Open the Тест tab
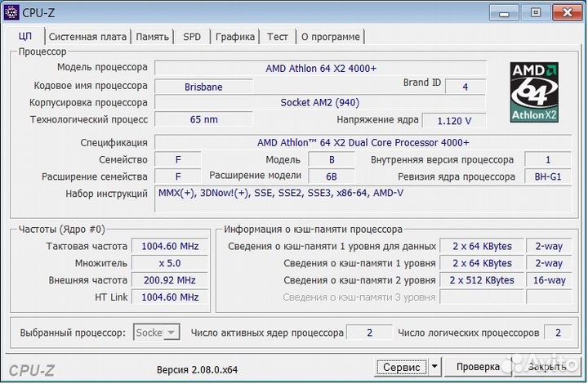 point(277,37)
